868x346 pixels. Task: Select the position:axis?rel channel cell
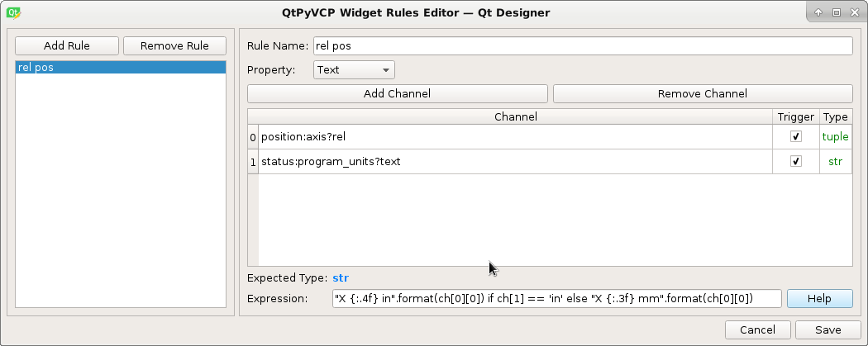pos(515,136)
